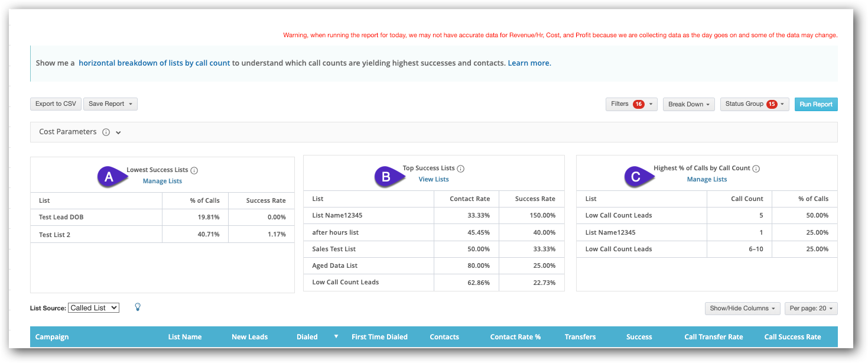
Task: Open the Show/Hide Columns menu
Action: (x=742, y=308)
